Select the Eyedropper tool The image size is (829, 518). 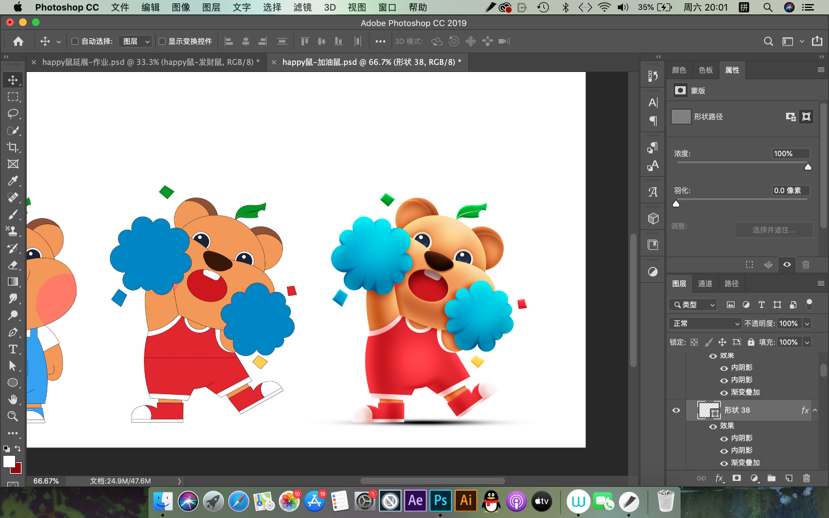pyautogui.click(x=13, y=181)
